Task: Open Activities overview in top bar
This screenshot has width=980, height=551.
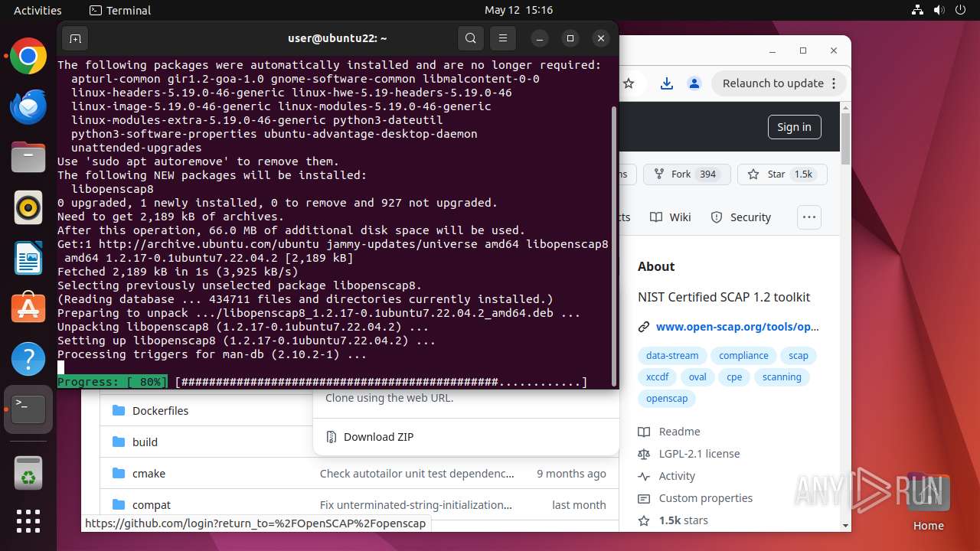Action: point(38,10)
